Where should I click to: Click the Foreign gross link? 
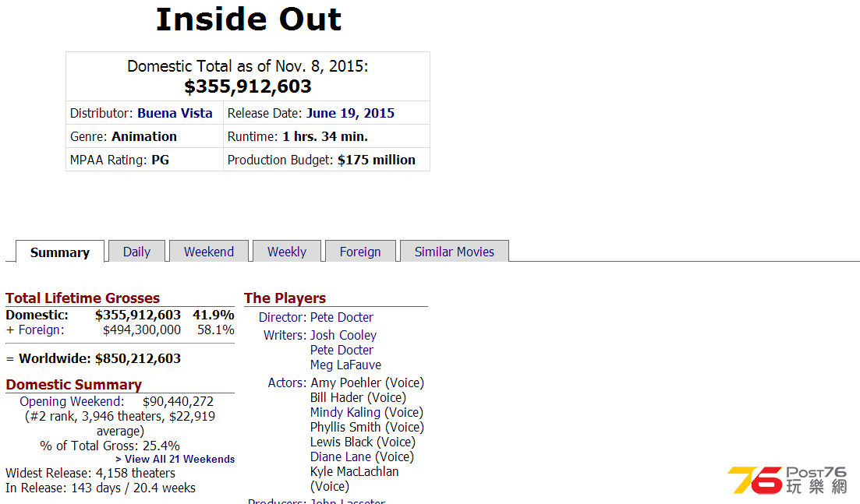coord(39,330)
